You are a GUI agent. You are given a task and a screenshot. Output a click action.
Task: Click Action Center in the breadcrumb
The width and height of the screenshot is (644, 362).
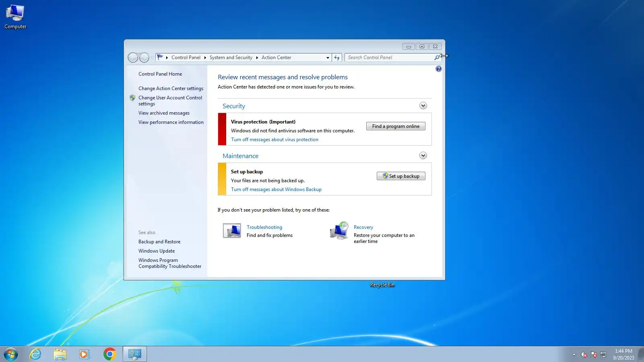pos(276,58)
